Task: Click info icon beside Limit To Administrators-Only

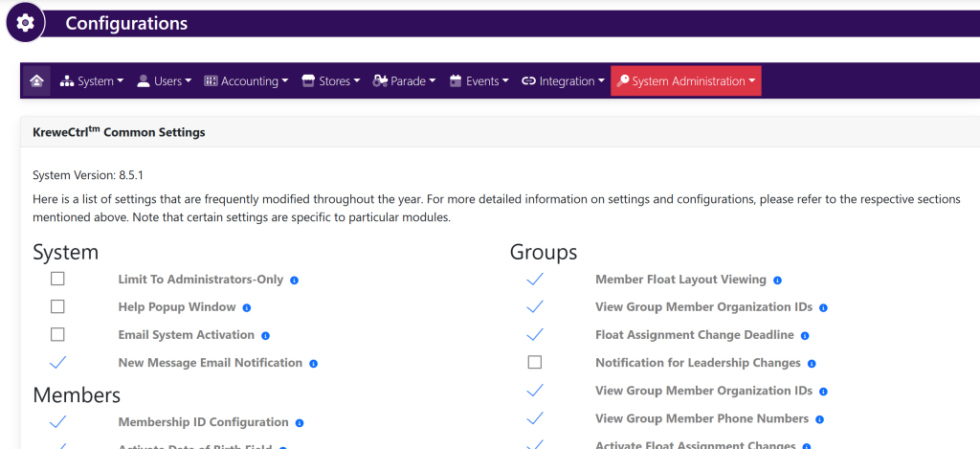Action: click(294, 281)
